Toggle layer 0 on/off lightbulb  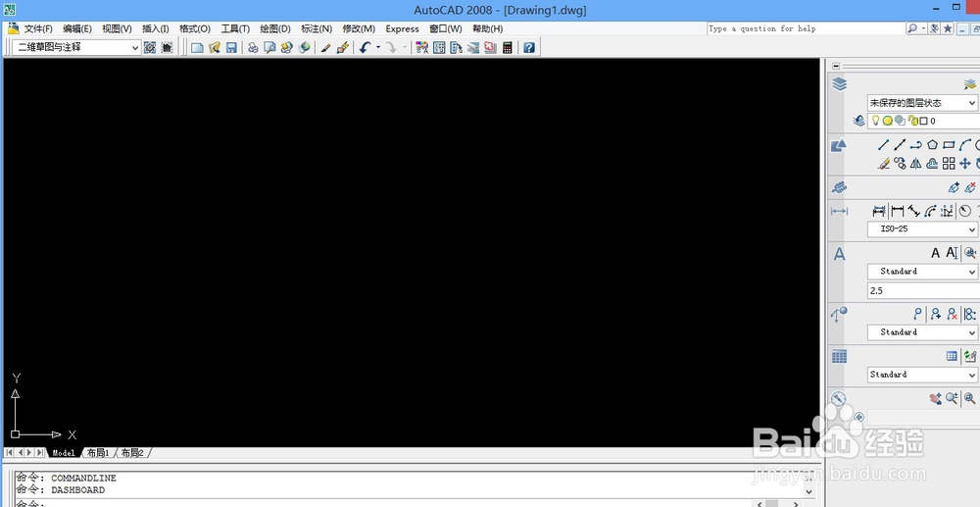[875, 121]
